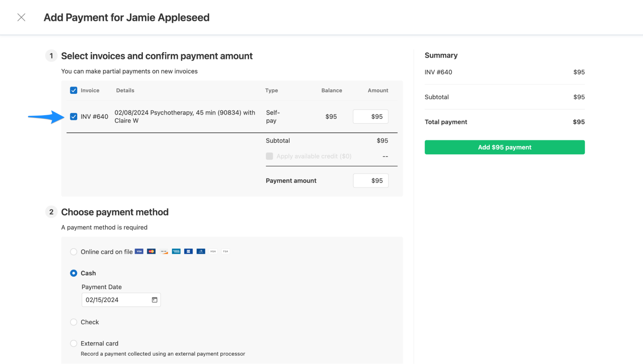Close the Add Payment dialog with X
Screen dimensions: 643x364
tap(21, 17)
